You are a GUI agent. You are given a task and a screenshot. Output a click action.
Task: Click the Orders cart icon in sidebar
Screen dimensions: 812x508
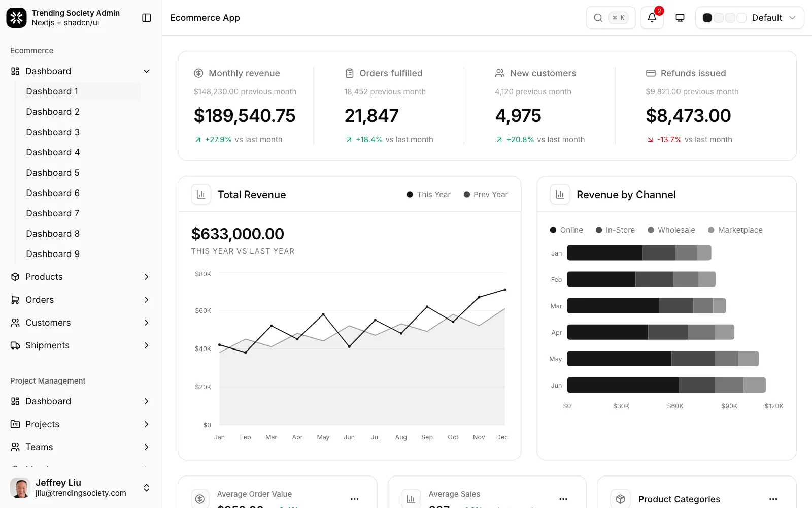15,300
